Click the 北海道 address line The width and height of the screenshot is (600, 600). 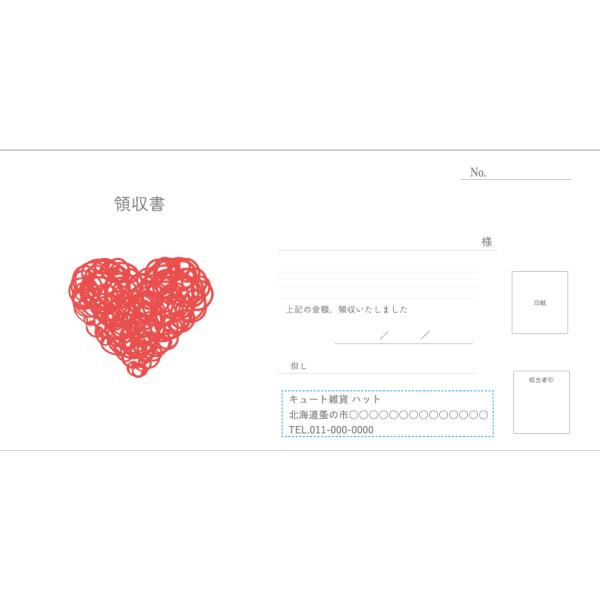(388, 415)
